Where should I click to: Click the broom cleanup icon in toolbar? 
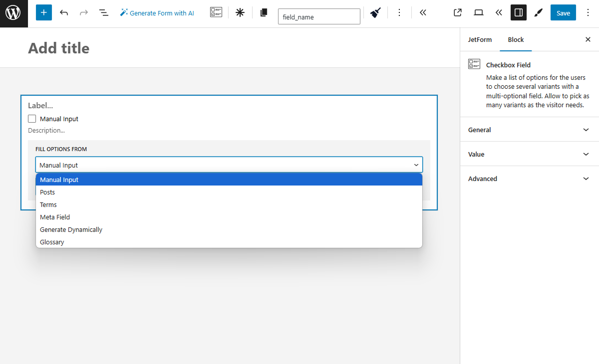[376, 12]
